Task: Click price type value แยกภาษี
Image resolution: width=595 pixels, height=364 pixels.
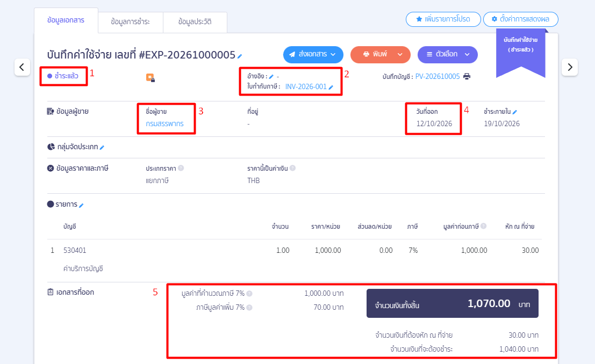Action: [x=157, y=180]
